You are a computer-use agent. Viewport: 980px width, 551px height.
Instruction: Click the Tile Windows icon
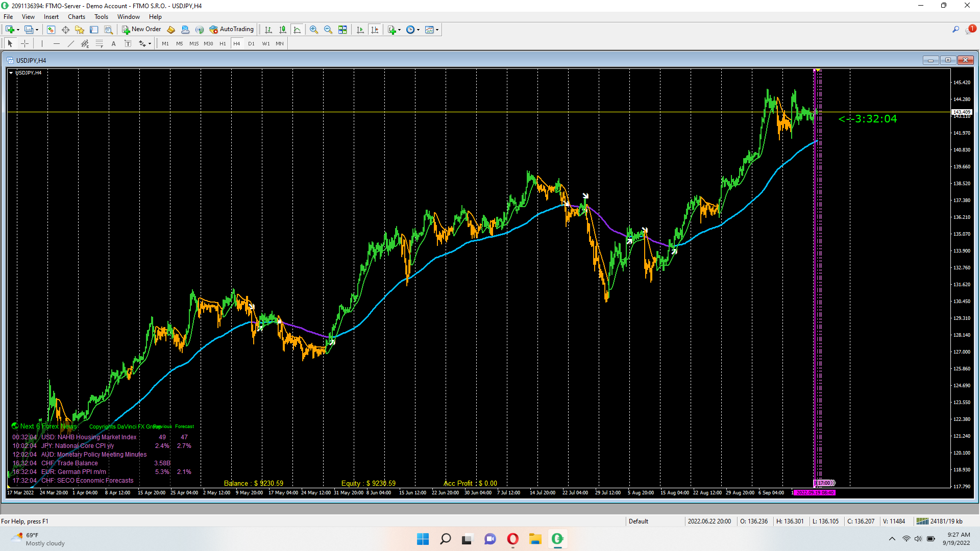(342, 30)
